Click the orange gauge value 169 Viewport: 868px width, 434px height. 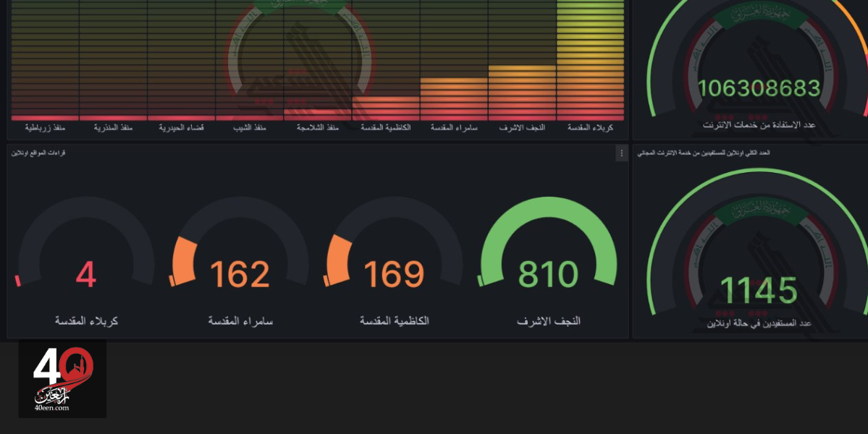click(394, 274)
